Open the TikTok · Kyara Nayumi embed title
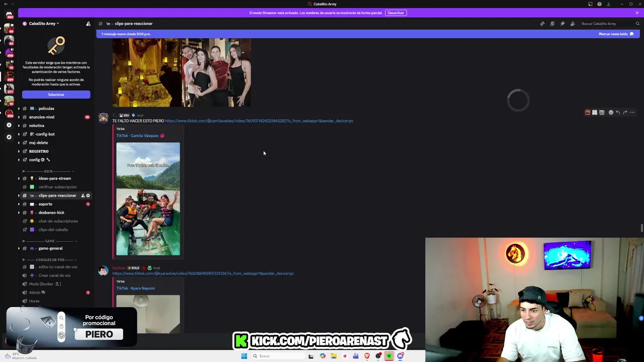 (135, 289)
